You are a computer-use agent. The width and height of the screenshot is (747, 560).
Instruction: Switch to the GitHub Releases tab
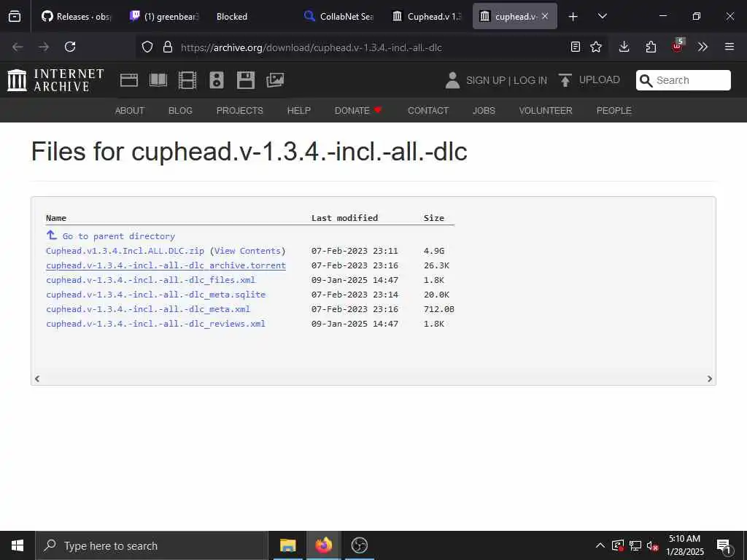(x=76, y=16)
